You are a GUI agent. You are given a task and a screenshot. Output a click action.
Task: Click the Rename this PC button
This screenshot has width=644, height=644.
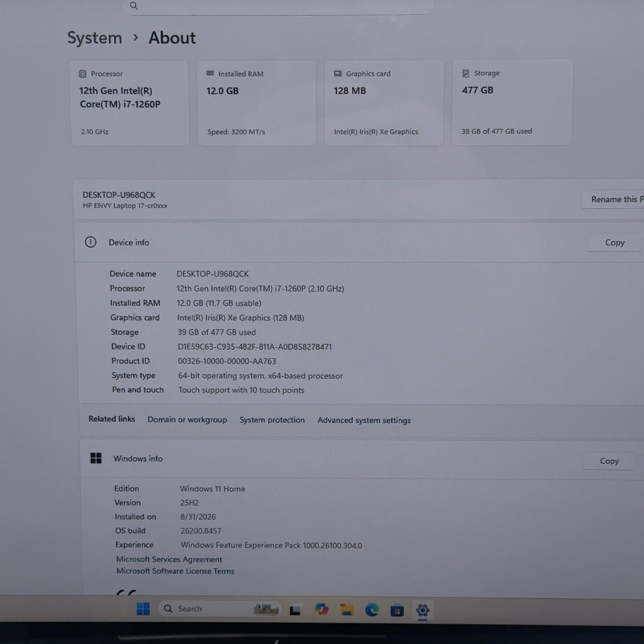coord(613,200)
